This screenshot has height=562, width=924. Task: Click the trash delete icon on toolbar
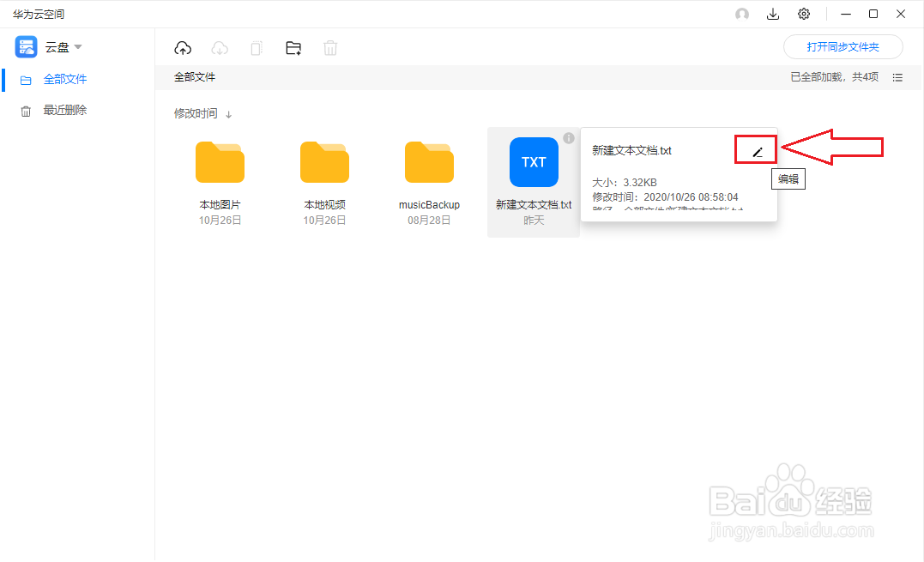click(330, 47)
